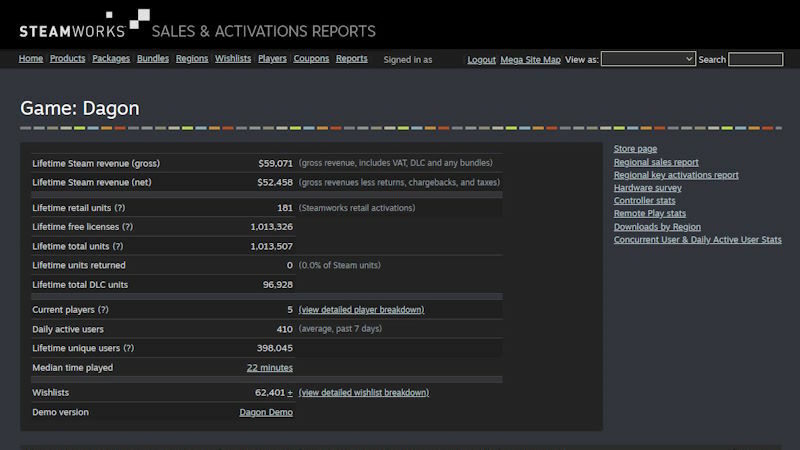Expand the View as dropdown
800x450 pixels.
click(647, 60)
